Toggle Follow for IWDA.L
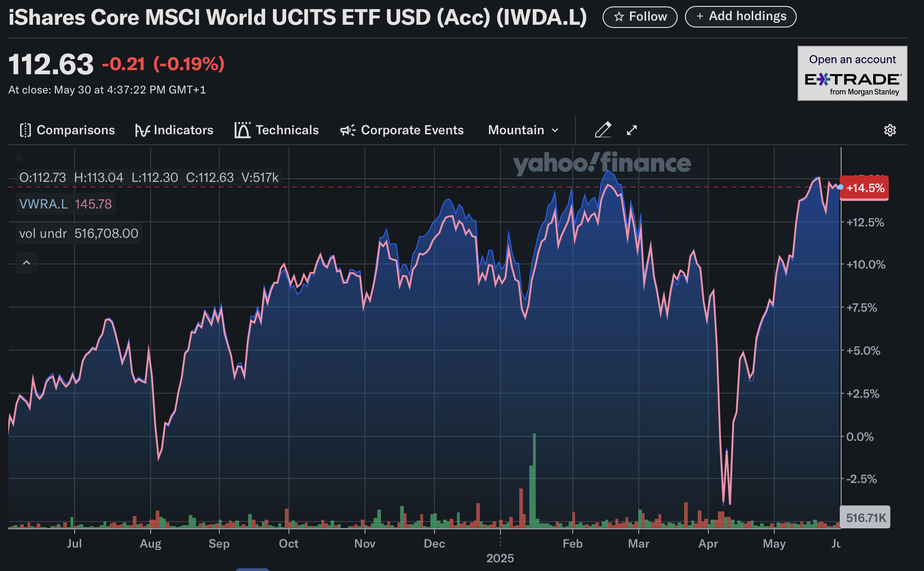This screenshot has width=924, height=571. tap(640, 16)
